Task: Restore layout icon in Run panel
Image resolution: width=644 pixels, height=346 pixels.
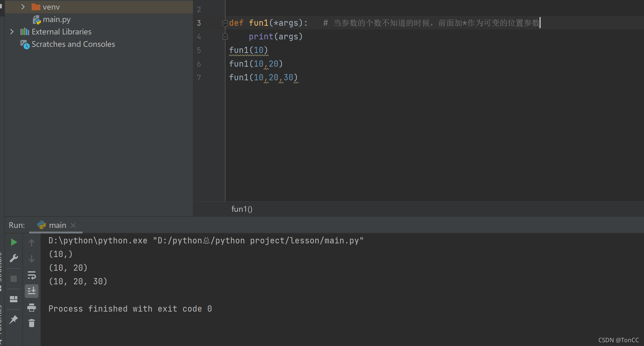Action: [14, 299]
